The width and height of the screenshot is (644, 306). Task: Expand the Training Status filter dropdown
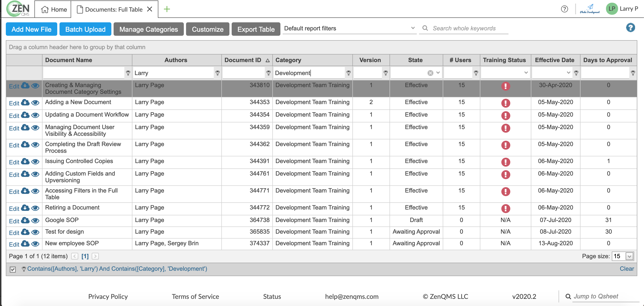click(525, 73)
